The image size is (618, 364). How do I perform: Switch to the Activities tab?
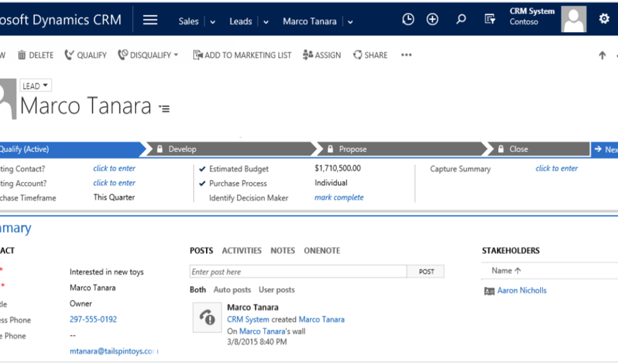[241, 251]
